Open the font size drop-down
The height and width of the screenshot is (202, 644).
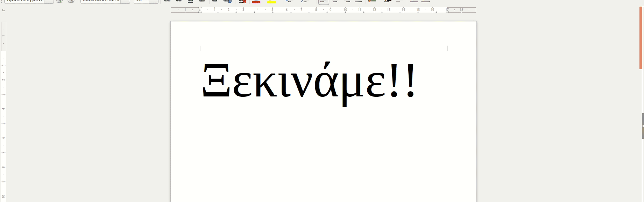(x=154, y=1)
